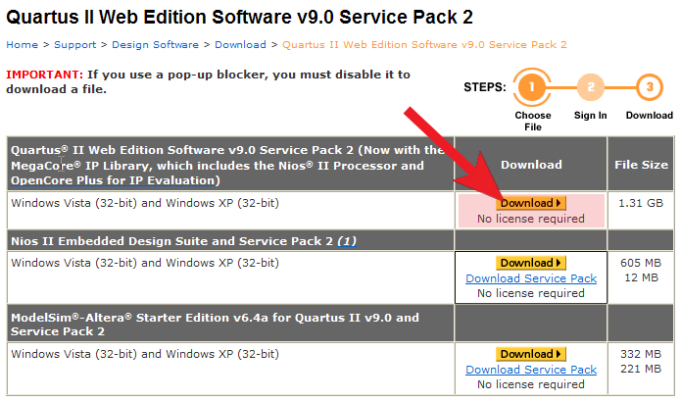Click the footnote (1) link
Image resolution: width=680 pixels, height=401 pixels.
click(x=347, y=241)
